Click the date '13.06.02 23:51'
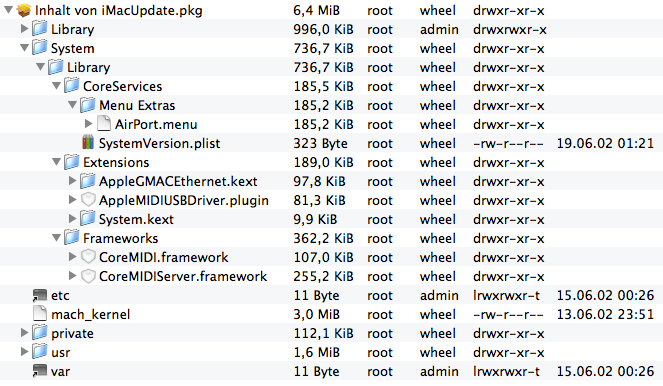This screenshot has height=386, width=663. click(x=605, y=314)
